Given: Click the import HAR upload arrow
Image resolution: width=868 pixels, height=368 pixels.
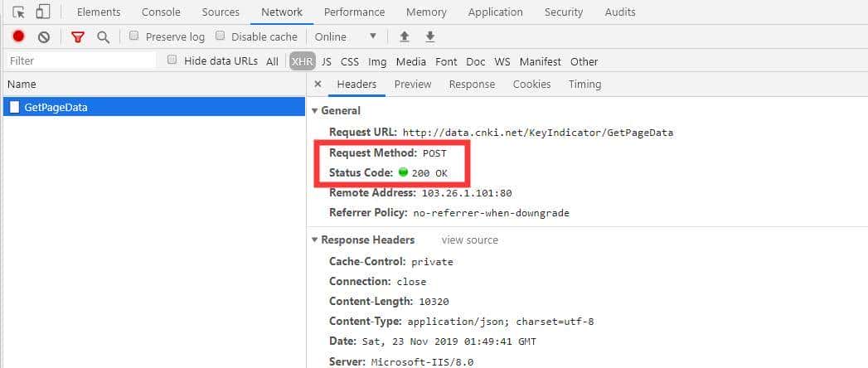Looking at the screenshot, I should [405, 36].
